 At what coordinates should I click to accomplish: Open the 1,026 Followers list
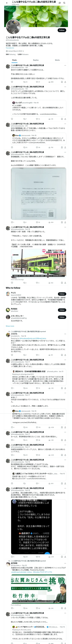pos(23,54)
